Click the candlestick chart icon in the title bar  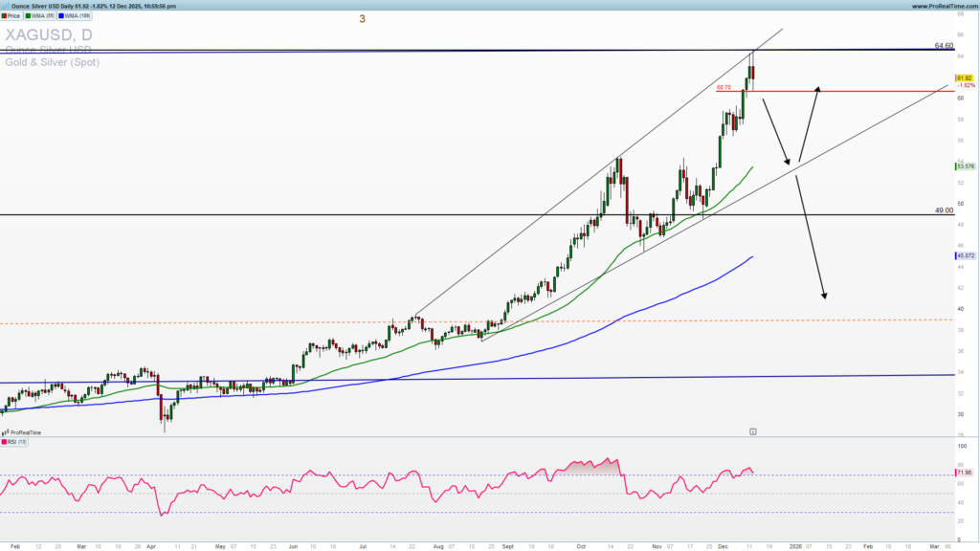coord(7,6)
